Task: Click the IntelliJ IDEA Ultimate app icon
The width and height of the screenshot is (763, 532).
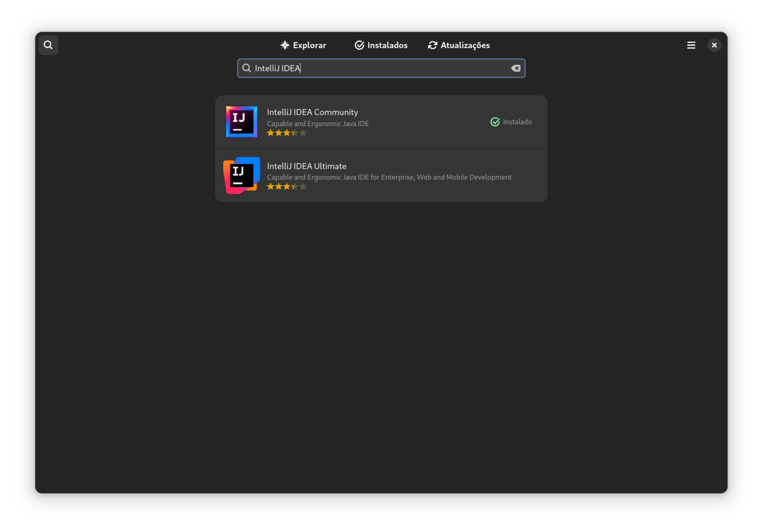Action: [x=242, y=175]
